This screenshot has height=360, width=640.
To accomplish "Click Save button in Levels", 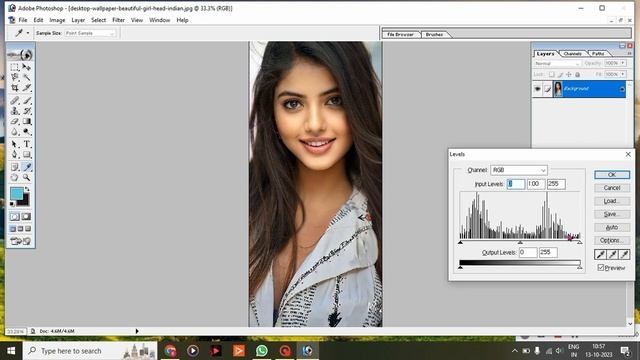I will [612, 214].
